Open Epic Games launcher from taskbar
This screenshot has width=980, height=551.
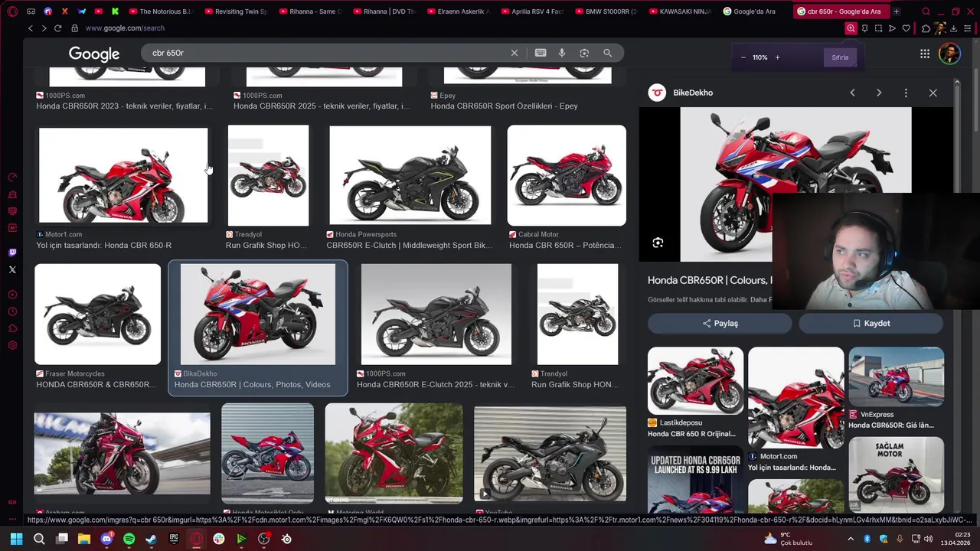click(x=174, y=539)
